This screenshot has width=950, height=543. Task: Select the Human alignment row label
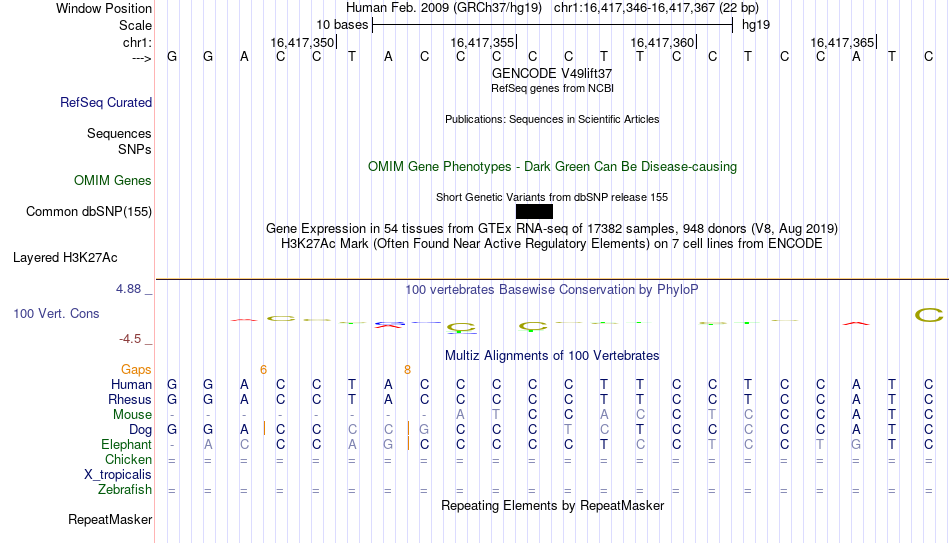tap(131, 384)
